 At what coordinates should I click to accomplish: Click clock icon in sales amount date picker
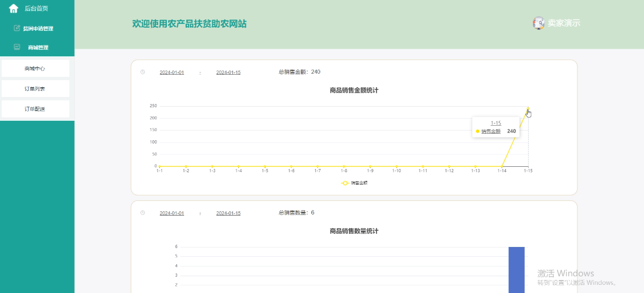(142, 72)
